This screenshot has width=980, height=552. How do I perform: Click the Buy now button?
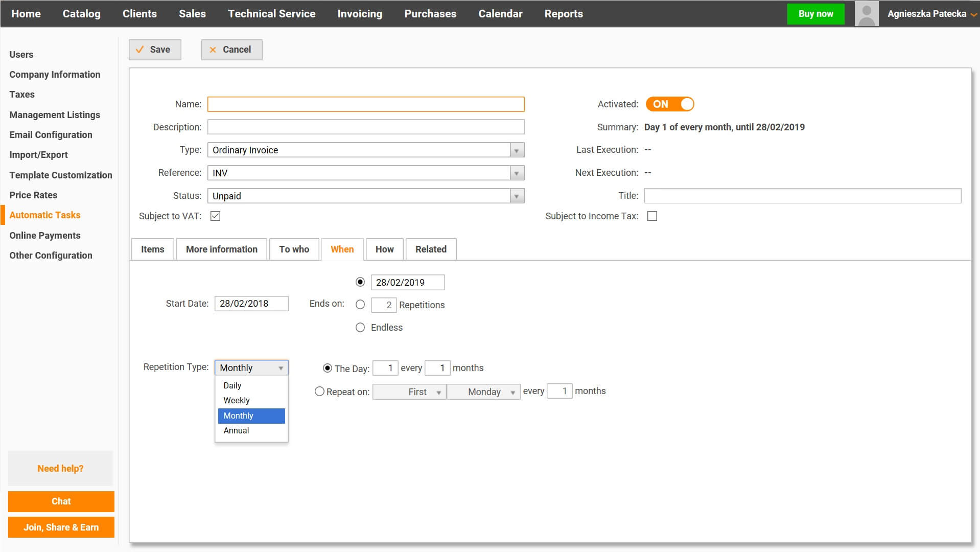pyautogui.click(x=815, y=14)
